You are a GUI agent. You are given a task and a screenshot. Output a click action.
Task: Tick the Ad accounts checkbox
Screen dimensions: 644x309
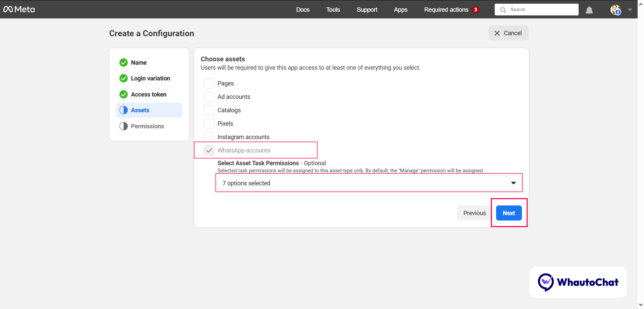(209, 97)
